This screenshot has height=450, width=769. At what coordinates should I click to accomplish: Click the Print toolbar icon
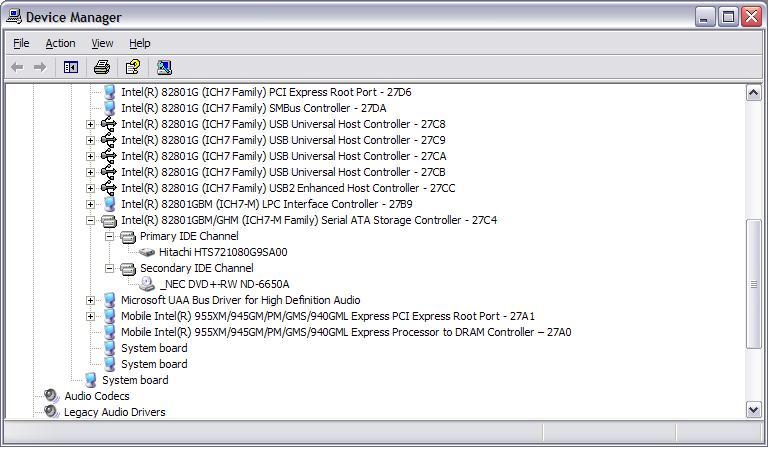coord(102,67)
